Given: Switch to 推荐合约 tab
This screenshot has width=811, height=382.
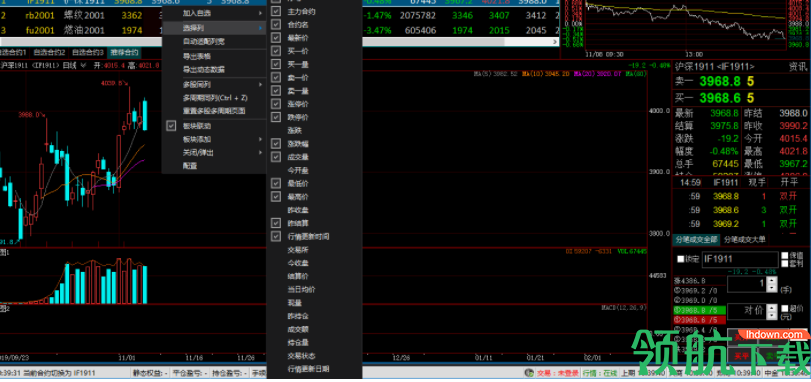Looking at the screenshot, I should 125,52.
